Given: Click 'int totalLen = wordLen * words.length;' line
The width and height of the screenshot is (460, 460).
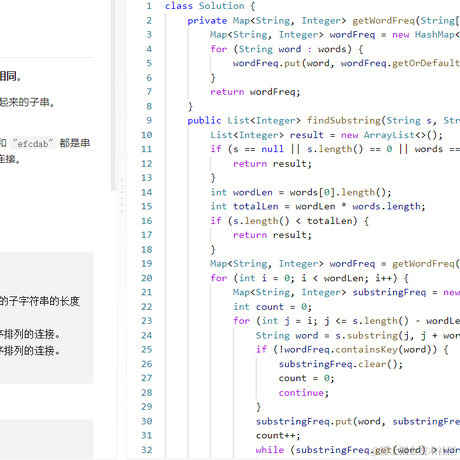Looking at the screenshot, I should click(x=318, y=206).
